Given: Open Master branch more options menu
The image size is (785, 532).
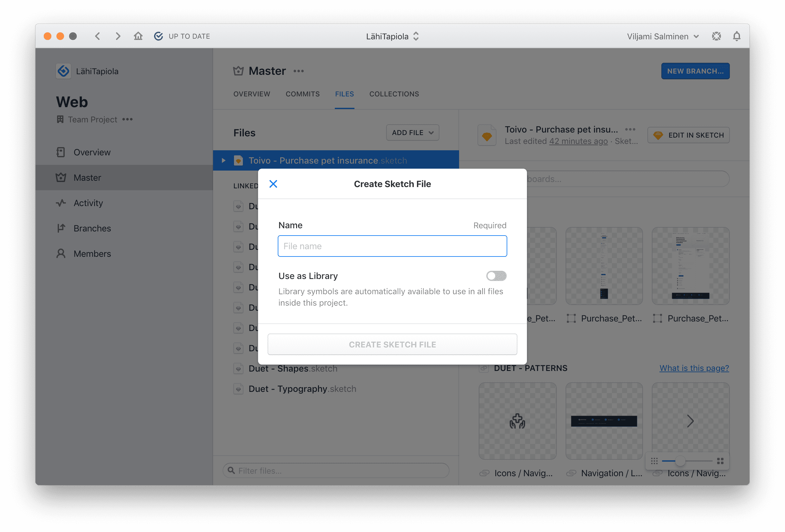Looking at the screenshot, I should coord(298,71).
